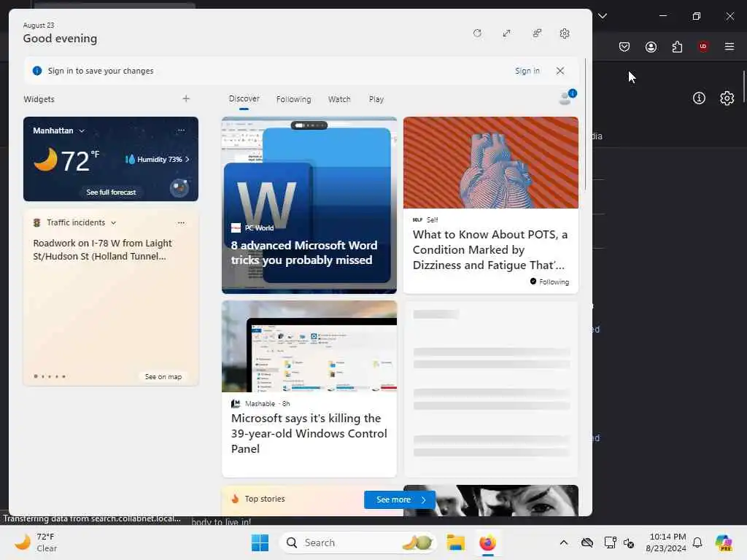Add a new widget with plus icon
The width and height of the screenshot is (747, 560).
[x=186, y=98]
